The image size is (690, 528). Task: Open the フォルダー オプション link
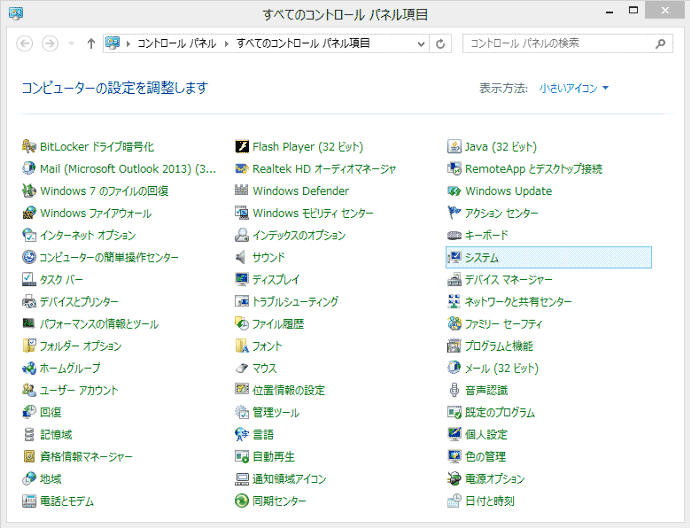point(81,346)
